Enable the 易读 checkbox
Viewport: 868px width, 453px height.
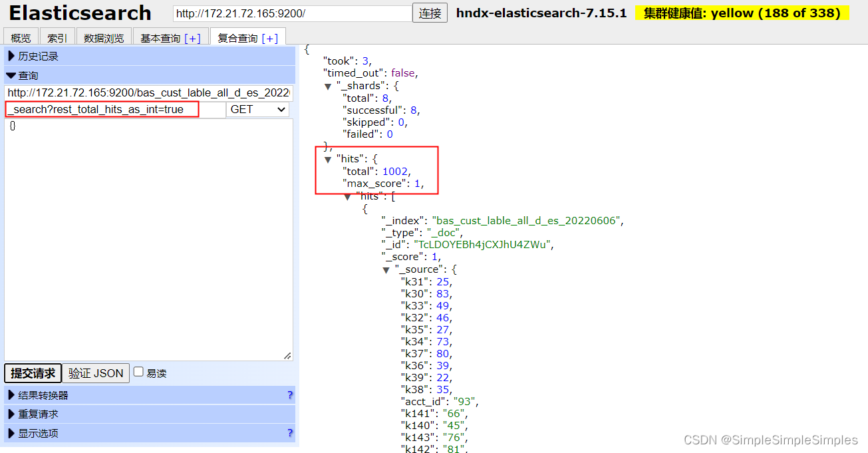(x=138, y=373)
